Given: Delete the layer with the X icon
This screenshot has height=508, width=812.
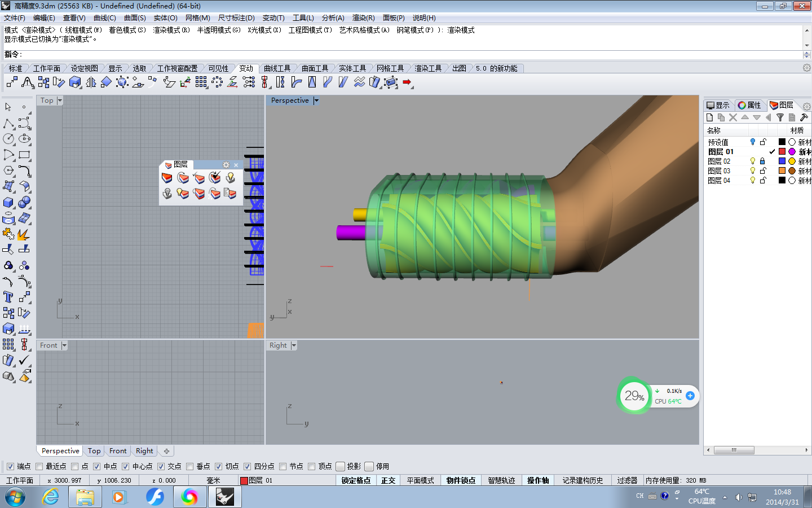Looking at the screenshot, I should coord(733,117).
